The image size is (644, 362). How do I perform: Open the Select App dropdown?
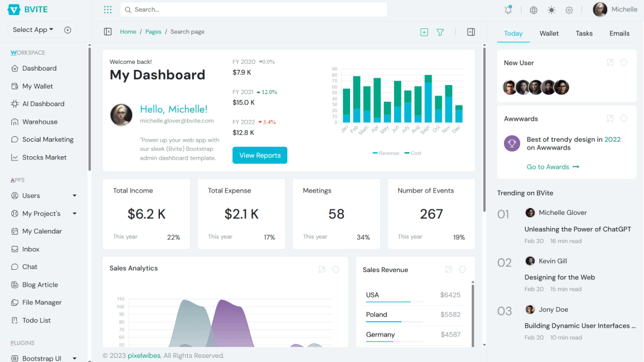click(x=32, y=29)
